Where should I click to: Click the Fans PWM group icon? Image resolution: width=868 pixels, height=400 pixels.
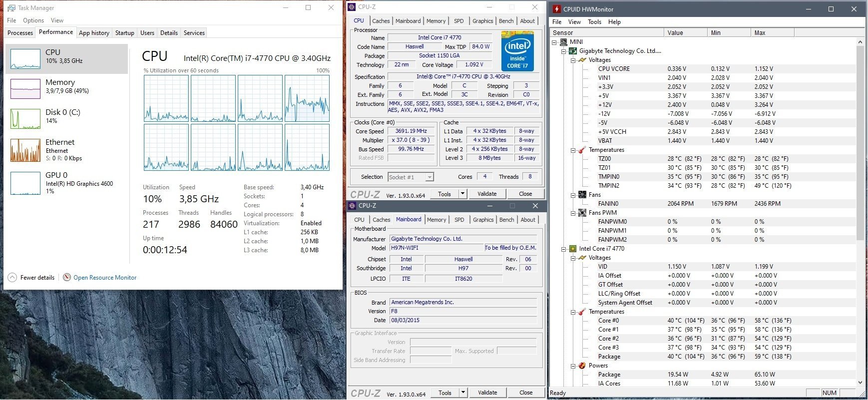pos(582,213)
